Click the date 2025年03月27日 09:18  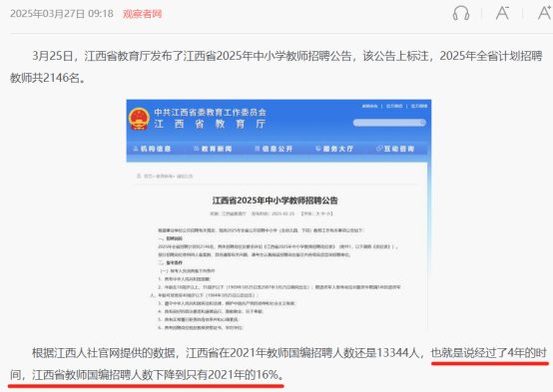click(62, 14)
